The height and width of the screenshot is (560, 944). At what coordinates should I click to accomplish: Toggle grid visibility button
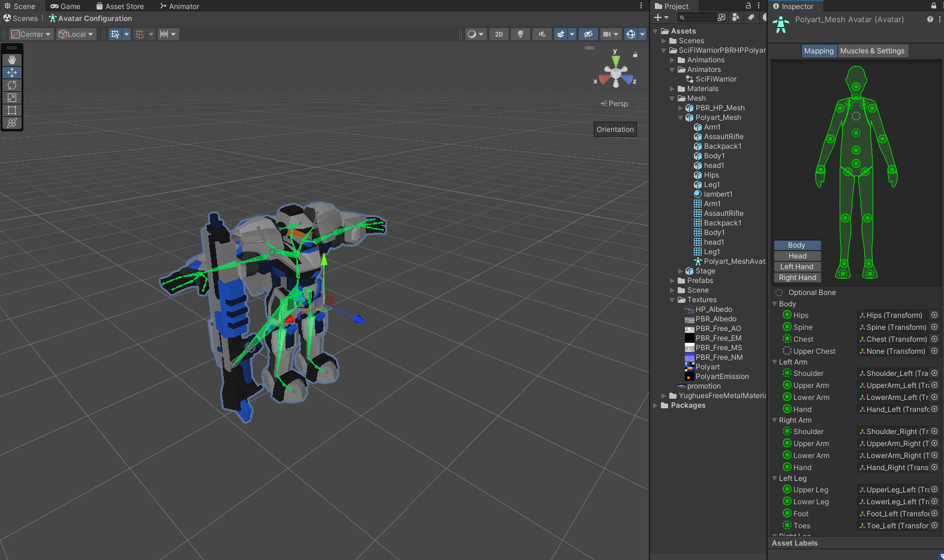pyautogui.click(x=115, y=34)
